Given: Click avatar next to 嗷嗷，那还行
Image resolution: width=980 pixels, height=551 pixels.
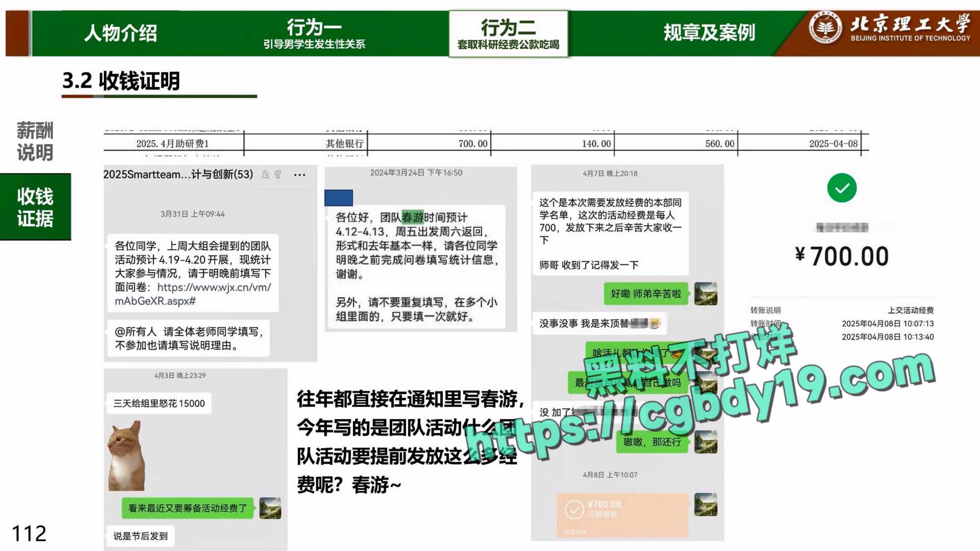Looking at the screenshot, I should [706, 442].
